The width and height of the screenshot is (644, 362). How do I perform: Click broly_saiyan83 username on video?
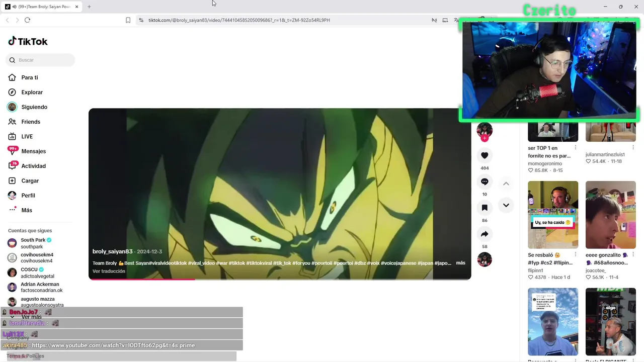point(113,251)
